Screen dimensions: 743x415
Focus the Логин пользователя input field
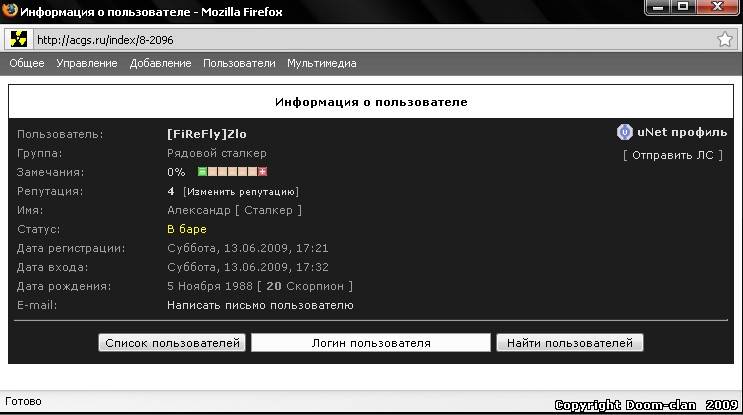(371, 343)
